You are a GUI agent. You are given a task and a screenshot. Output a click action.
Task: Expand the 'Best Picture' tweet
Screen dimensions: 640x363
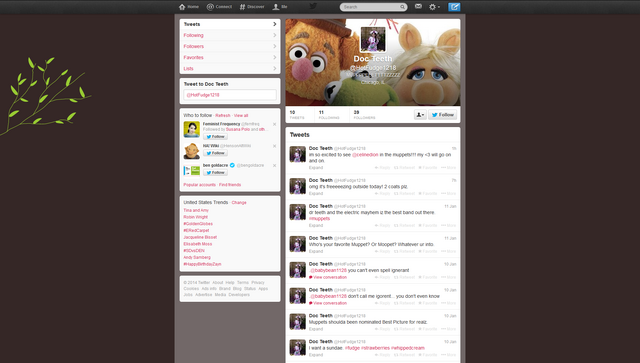coord(316,329)
